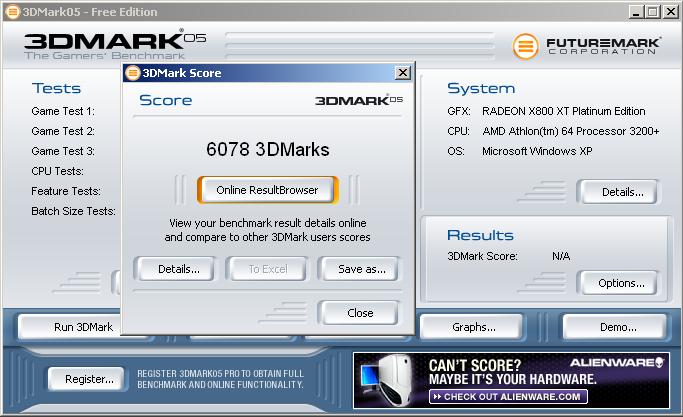
Task: Click the Score heading in the dialog
Action: point(166,100)
